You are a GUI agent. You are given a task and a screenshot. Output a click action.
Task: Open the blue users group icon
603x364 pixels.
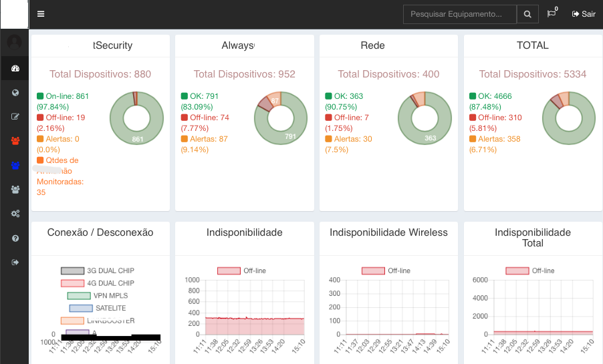15,165
